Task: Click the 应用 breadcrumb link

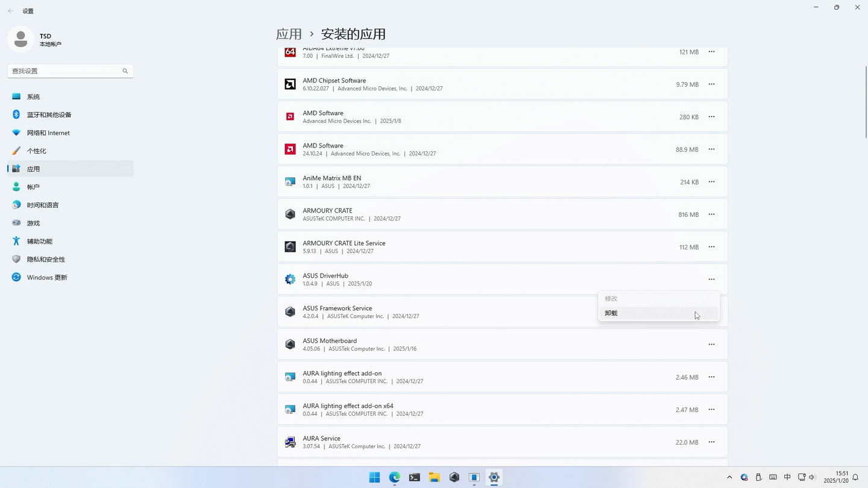Action: [289, 34]
